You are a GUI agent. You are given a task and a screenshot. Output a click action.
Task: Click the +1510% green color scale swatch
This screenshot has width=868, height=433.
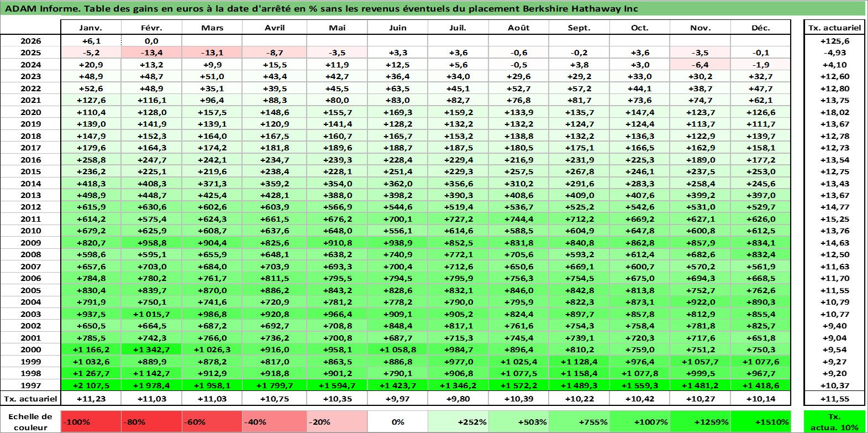760,421
